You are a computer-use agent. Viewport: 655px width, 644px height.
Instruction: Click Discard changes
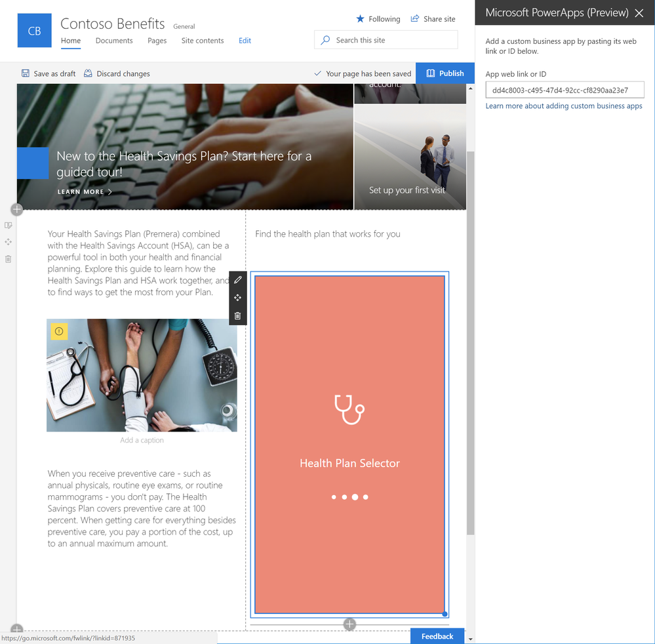pos(117,73)
